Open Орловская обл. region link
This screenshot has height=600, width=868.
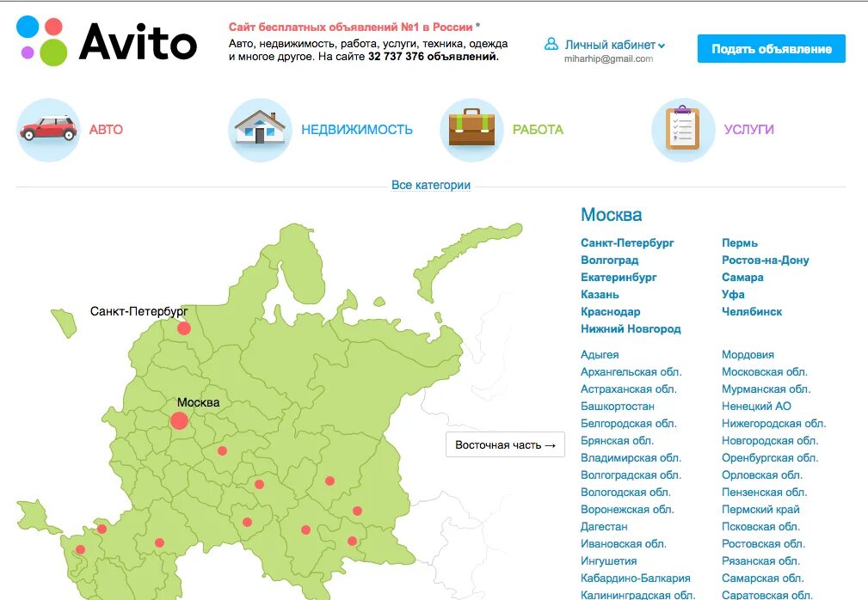[x=762, y=474]
